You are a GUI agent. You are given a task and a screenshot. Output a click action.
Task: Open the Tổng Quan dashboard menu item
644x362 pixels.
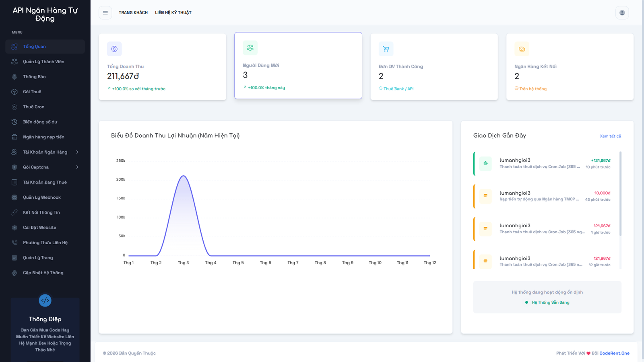(34, 47)
